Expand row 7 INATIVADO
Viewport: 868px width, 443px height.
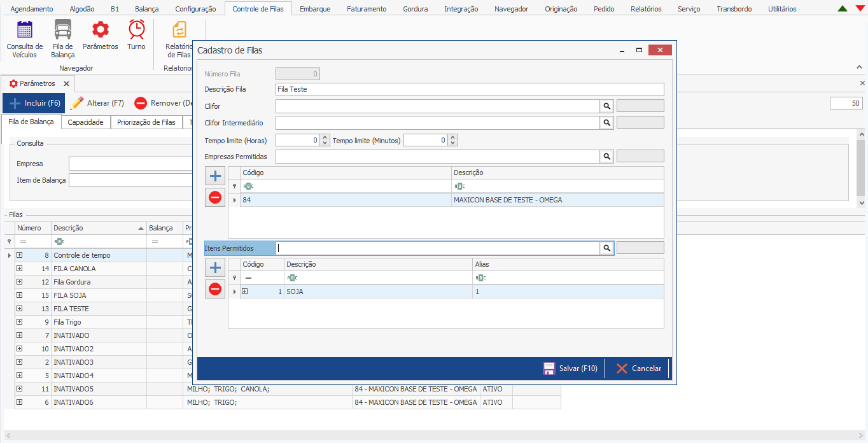20,335
